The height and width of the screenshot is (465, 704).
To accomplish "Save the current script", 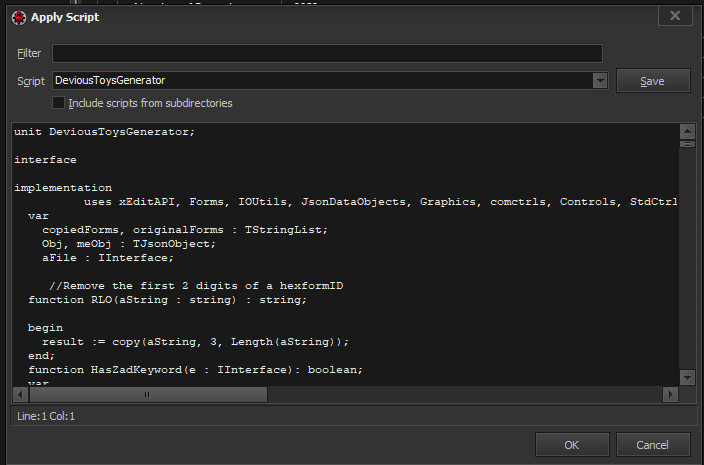I will pyautogui.click(x=653, y=81).
